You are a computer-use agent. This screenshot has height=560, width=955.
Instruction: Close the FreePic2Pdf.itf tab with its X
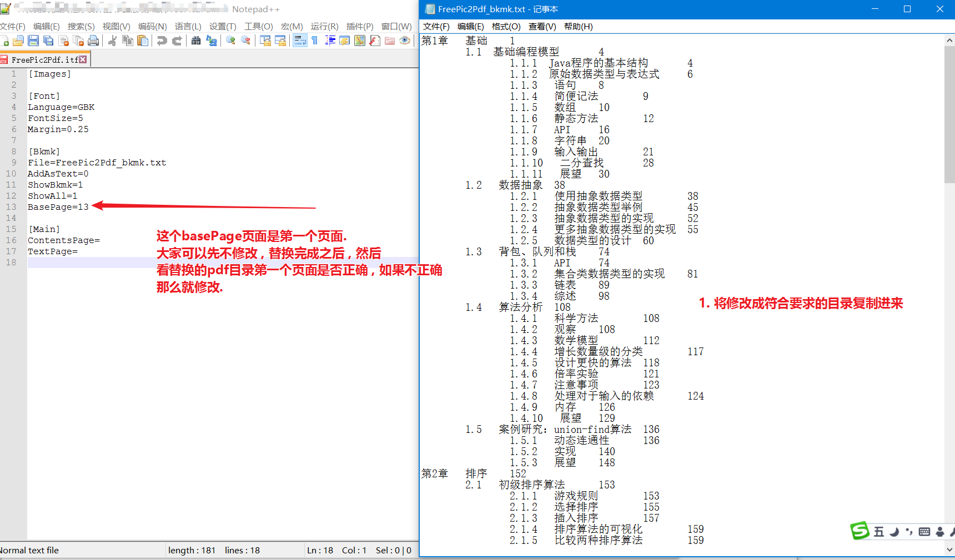click(83, 59)
